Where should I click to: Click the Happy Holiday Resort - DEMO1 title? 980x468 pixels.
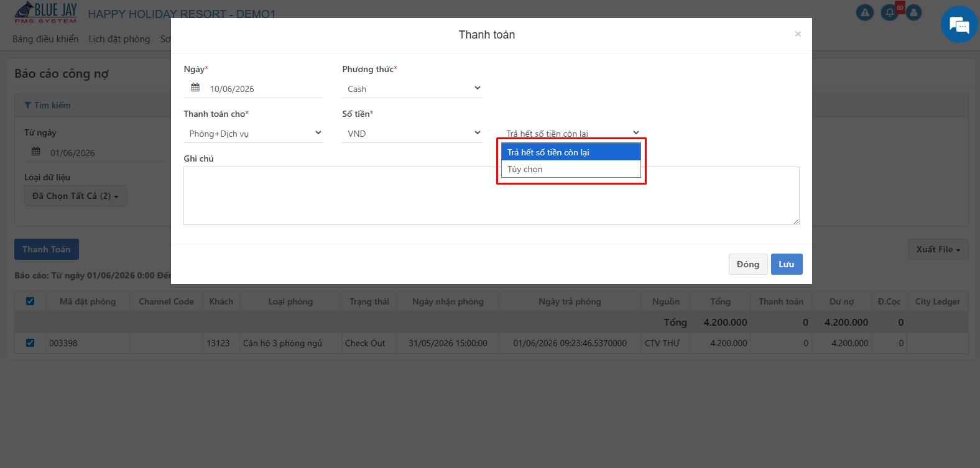182,14
